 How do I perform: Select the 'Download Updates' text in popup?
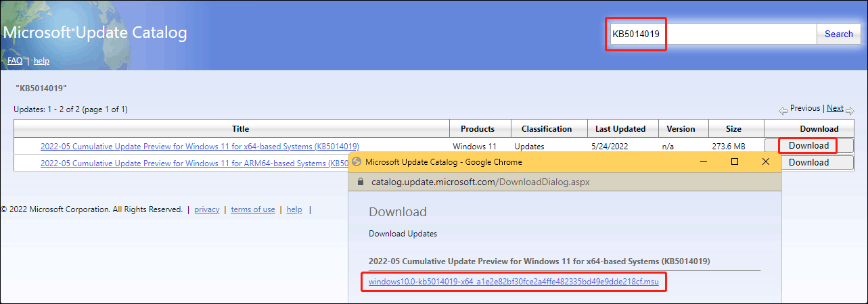(403, 234)
